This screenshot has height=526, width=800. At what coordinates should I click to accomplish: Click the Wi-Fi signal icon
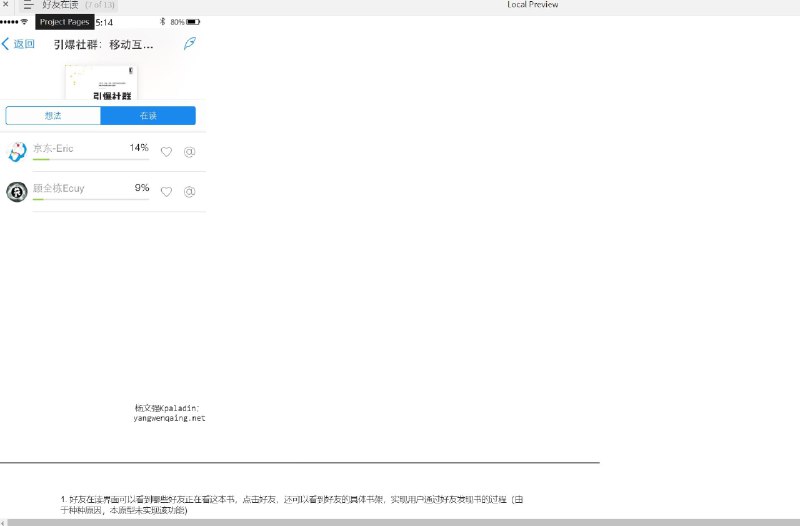[24, 21]
